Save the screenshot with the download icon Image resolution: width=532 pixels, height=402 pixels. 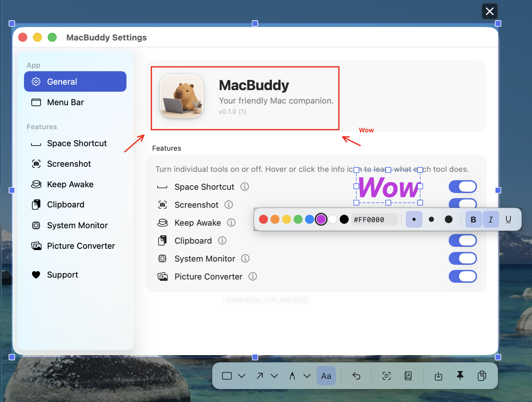coord(438,376)
